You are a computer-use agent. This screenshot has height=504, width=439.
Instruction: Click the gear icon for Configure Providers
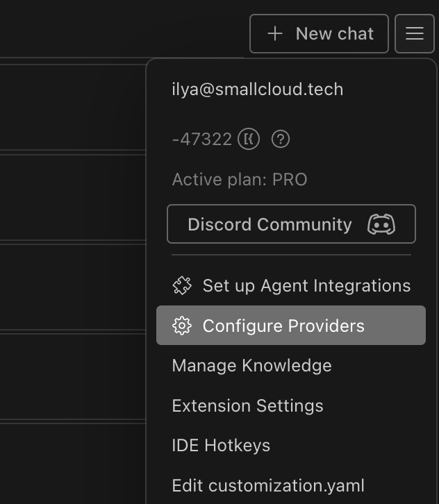[182, 326]
